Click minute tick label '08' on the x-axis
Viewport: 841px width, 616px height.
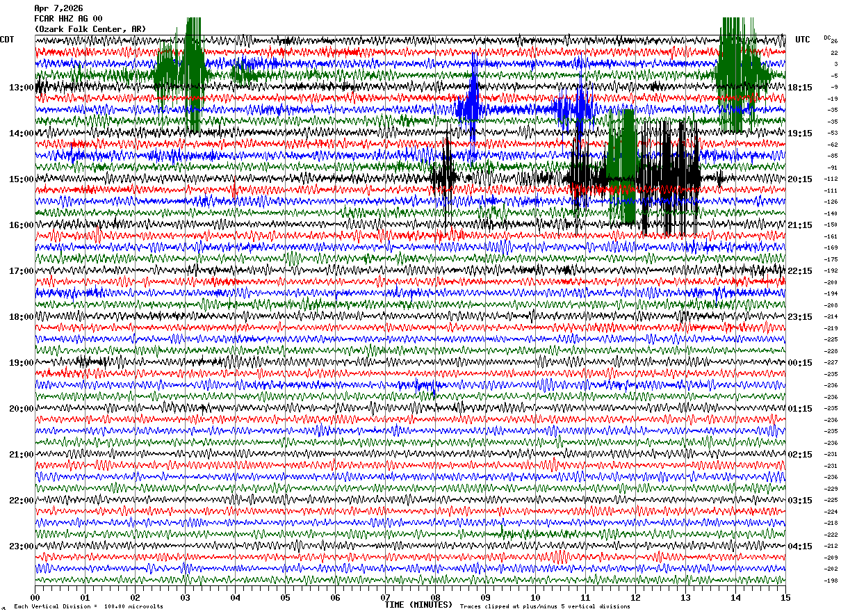pos(436,597)
